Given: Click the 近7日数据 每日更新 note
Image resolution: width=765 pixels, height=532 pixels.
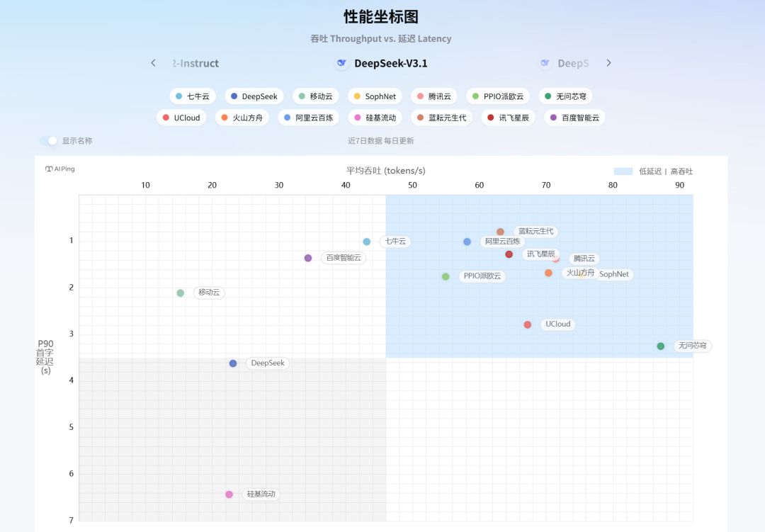Looking at the screenshot, I should [381, 140].
